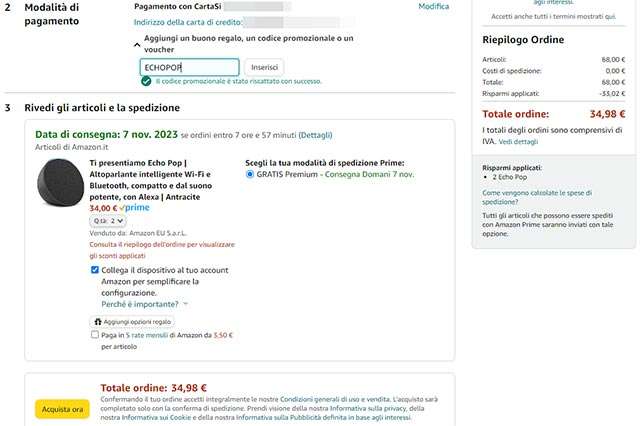Click into the promotional code input field
640x426 pixels.
pyautogui.click(x=189, y=67)
